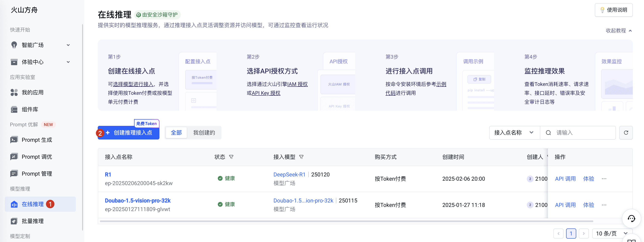Viewport: 644px width, 242px height.
Task: Click the lightbulb icon in 使用说明
Action: point(602,10)
